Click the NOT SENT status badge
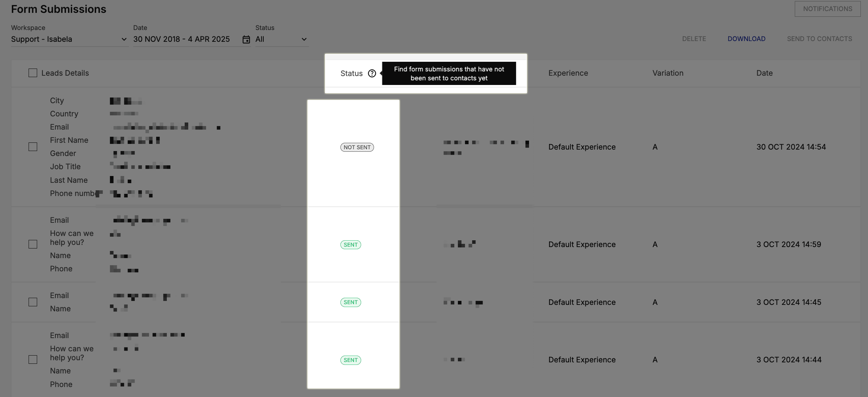The width and height of the screenshot is (868, 397). [357, 147]
